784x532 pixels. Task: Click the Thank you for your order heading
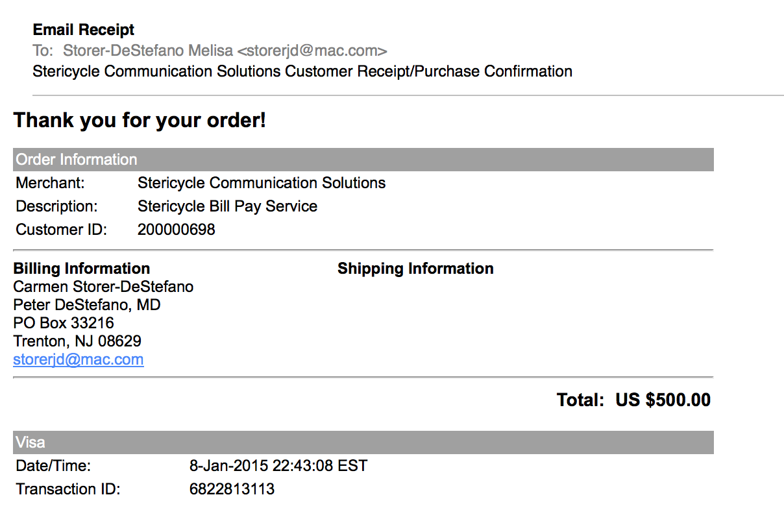tap(140, 120)
